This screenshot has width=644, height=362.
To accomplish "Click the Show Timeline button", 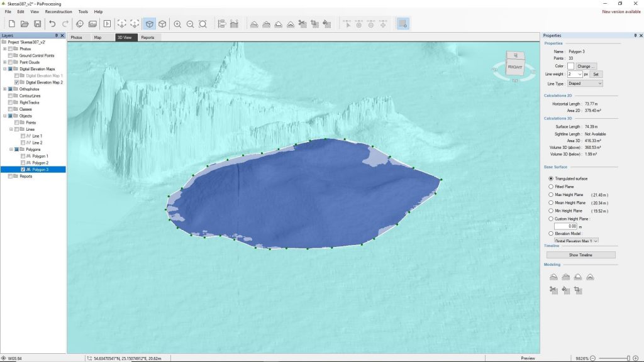I will pyautogui.click(x=582, y=255).
